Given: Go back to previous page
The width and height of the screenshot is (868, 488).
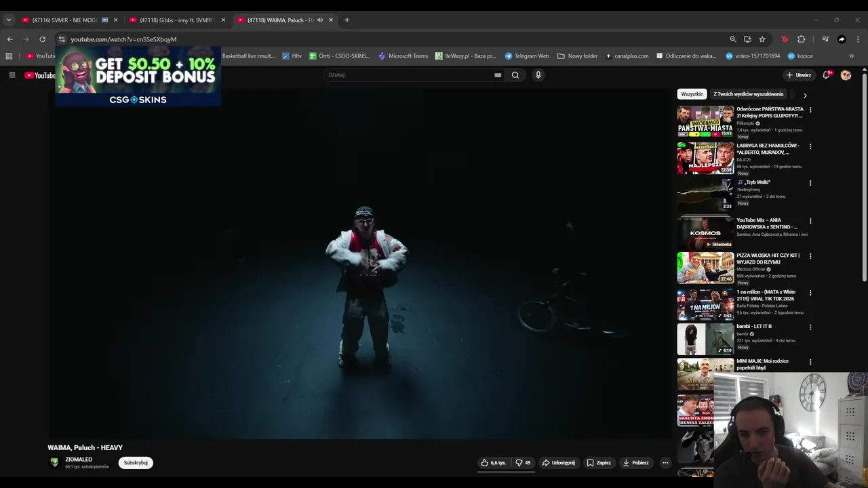Looking at the screenshot, I should point(9,39).
